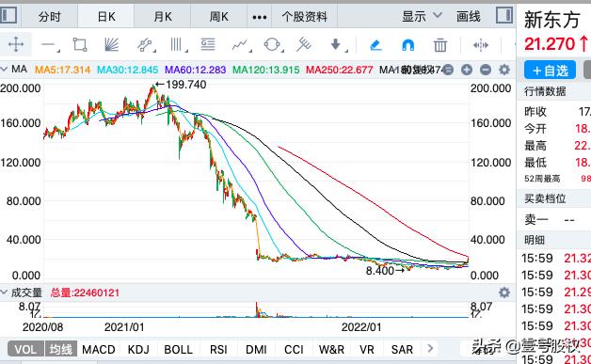This screenshot has height=364, width=591.
Task: Select the MACD indicator
Action: pyautogui.click(x=99, y=349)
